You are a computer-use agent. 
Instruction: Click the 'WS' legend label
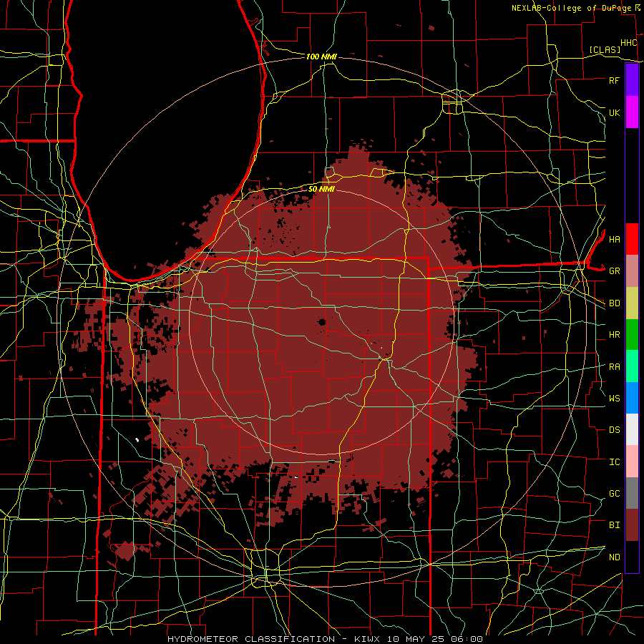coord(614,398)
